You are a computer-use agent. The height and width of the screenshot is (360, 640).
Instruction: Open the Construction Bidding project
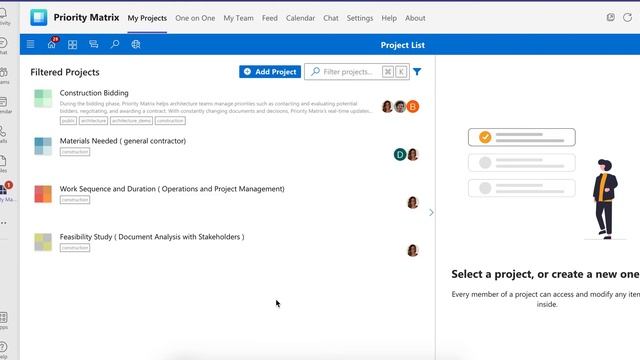[x=94, y=93]
